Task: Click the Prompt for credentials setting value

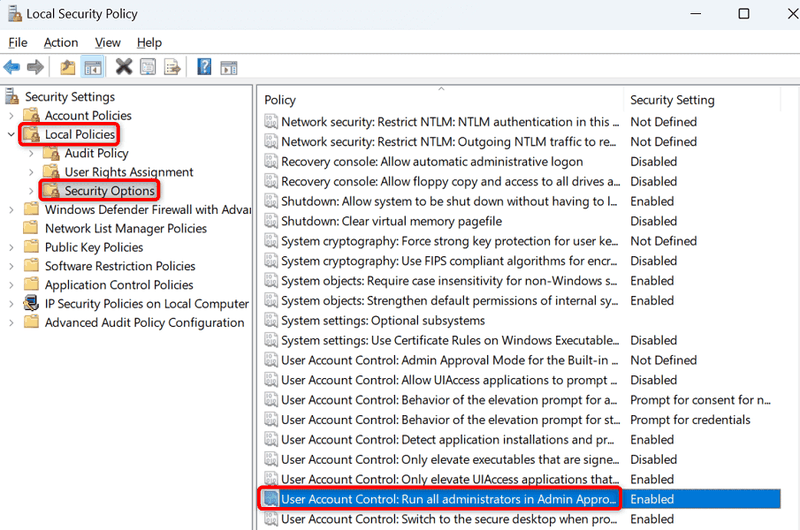Action: [690, 420]
